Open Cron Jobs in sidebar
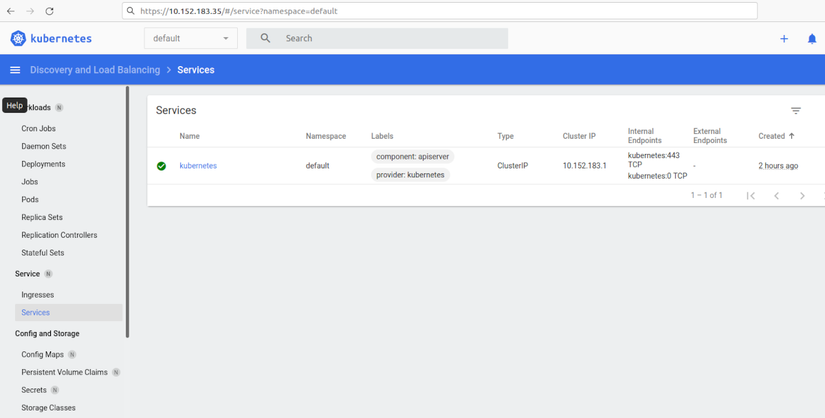This screenshot has width=825, height=418. click(38, 128)
